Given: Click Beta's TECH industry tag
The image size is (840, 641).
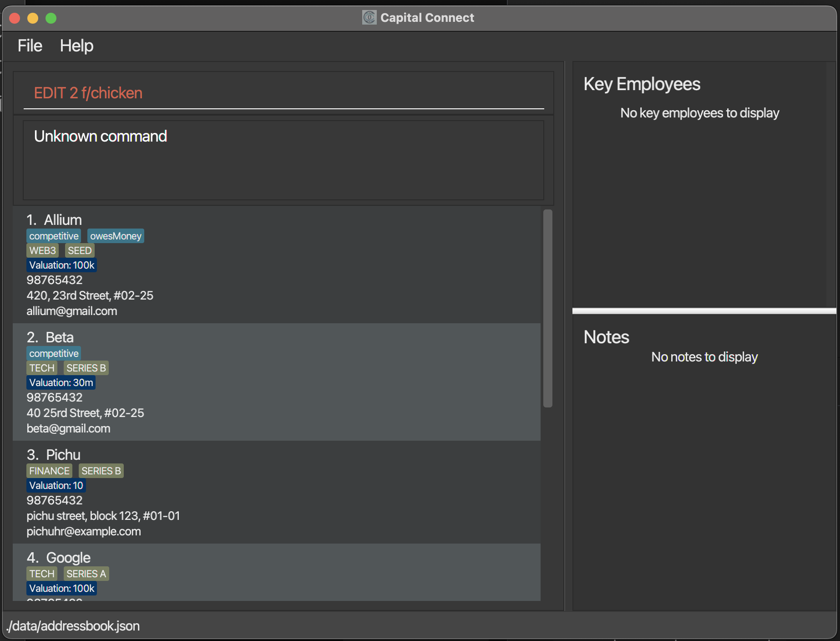Looking at the screenshot, I should click(x=42, y=368).
